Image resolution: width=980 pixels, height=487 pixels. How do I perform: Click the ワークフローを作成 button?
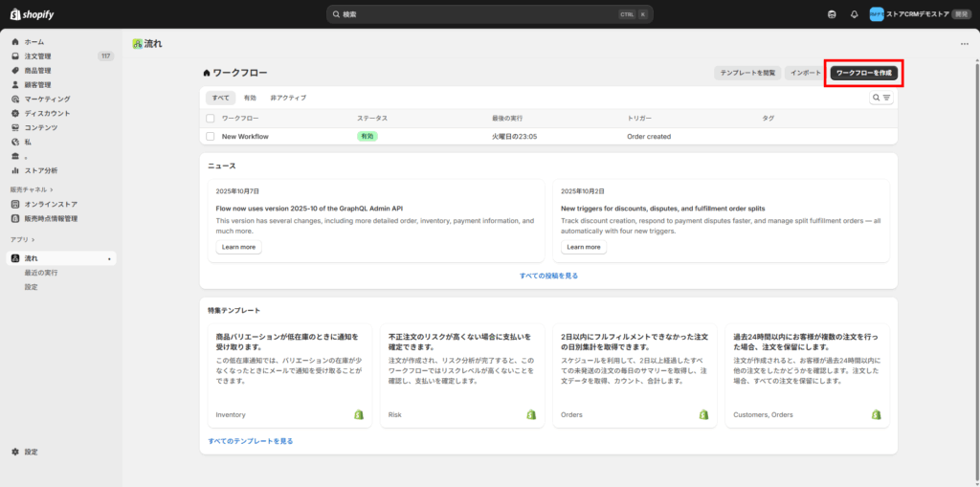point(864,73)
